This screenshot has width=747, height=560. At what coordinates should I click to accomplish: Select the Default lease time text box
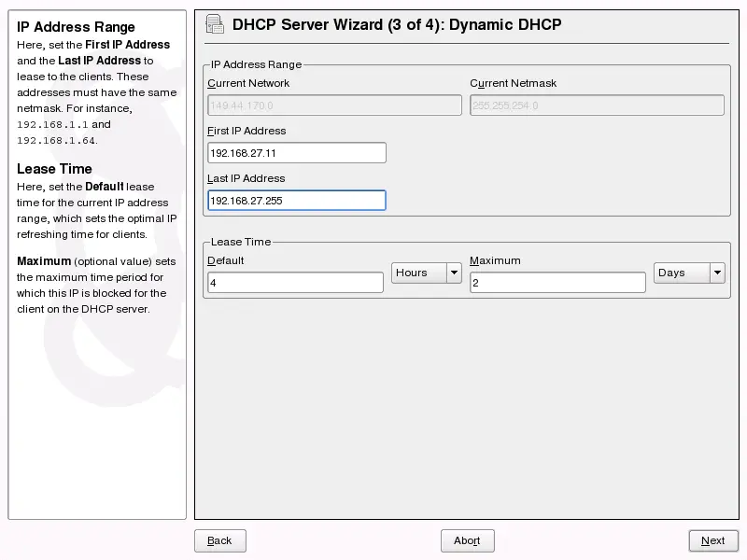point(295,283)
